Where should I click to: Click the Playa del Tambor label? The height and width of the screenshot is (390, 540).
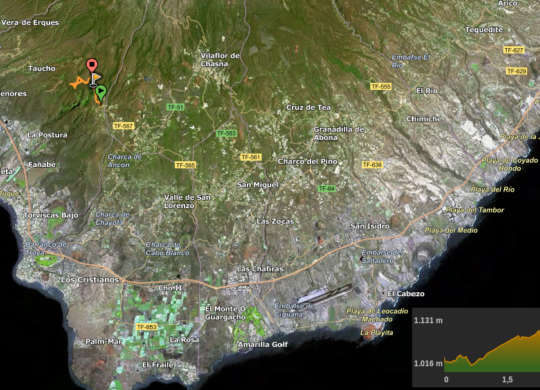coord(475,210)
